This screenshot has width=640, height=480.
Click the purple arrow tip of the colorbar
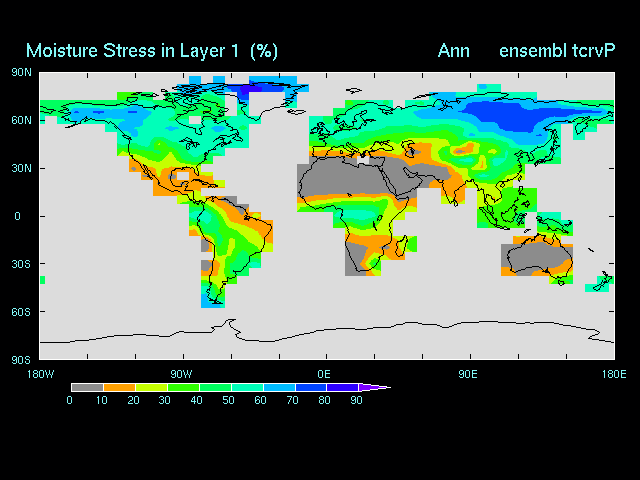[377, 387]
